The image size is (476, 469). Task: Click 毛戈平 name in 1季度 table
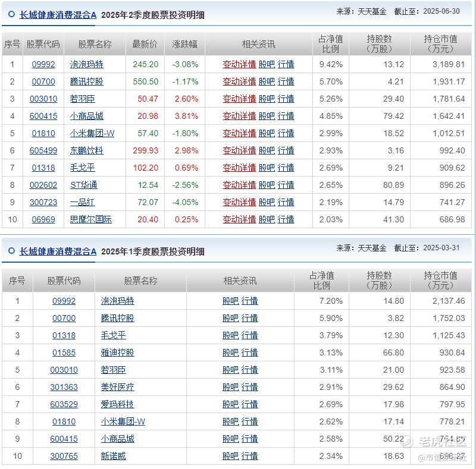click(x=113, y=335)
